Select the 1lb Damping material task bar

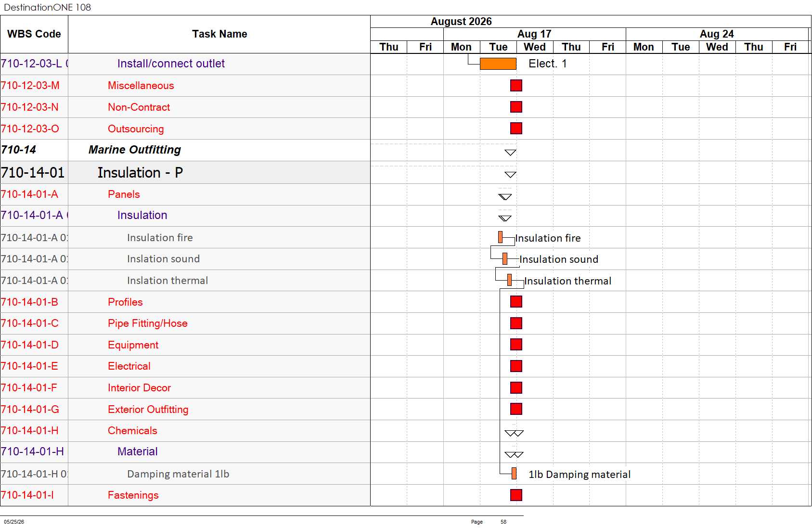pos(514,474)
